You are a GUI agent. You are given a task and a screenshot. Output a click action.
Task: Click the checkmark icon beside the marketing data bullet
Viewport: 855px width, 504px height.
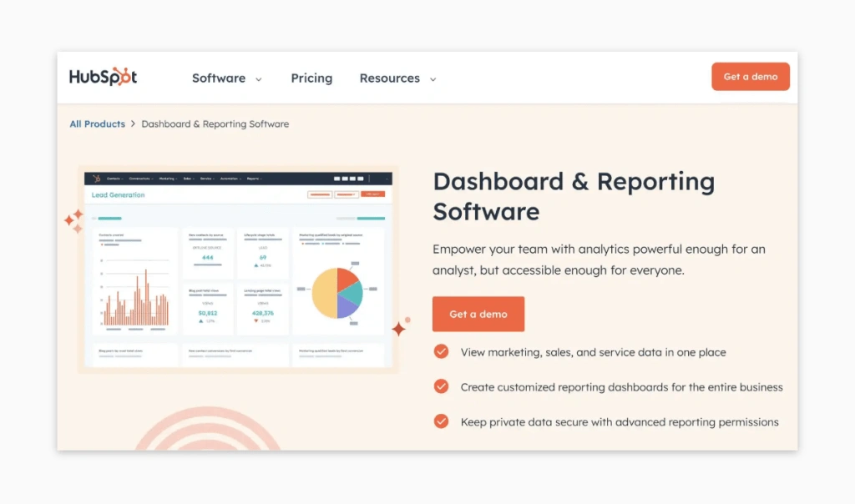(x=441, y=351)
